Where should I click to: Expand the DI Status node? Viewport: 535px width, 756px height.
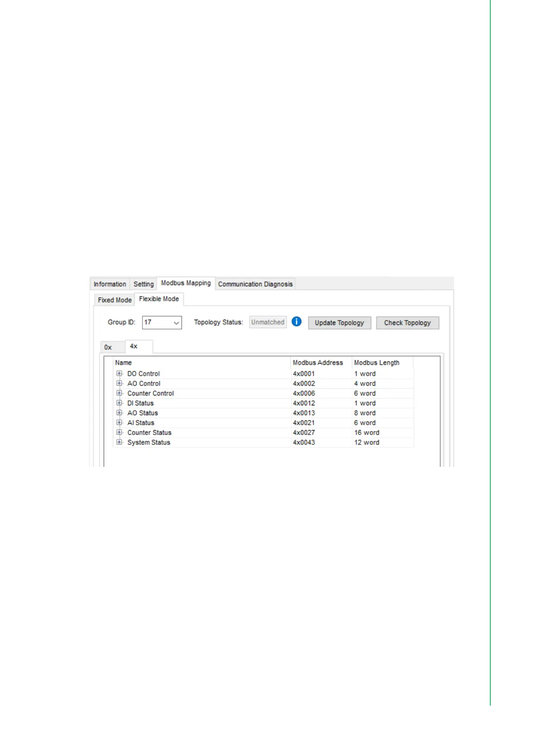pyautogui.click(x=119, y=403)
